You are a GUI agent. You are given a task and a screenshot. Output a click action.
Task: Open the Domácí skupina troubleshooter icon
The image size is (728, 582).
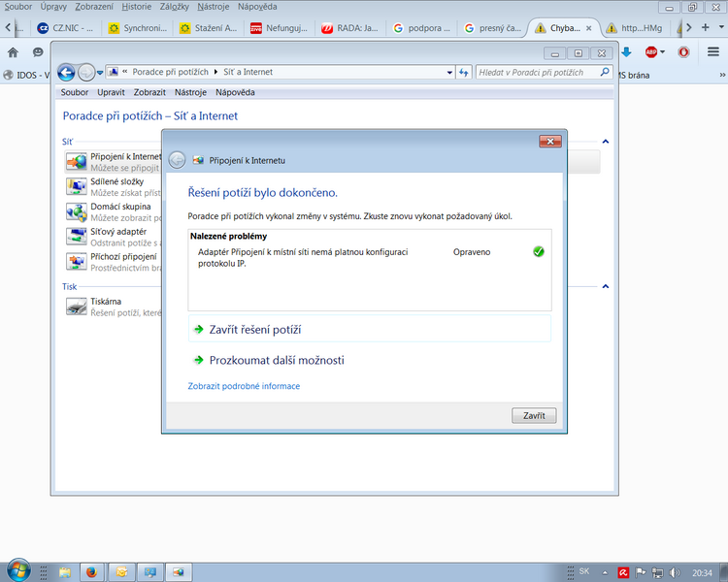point(76,211)
